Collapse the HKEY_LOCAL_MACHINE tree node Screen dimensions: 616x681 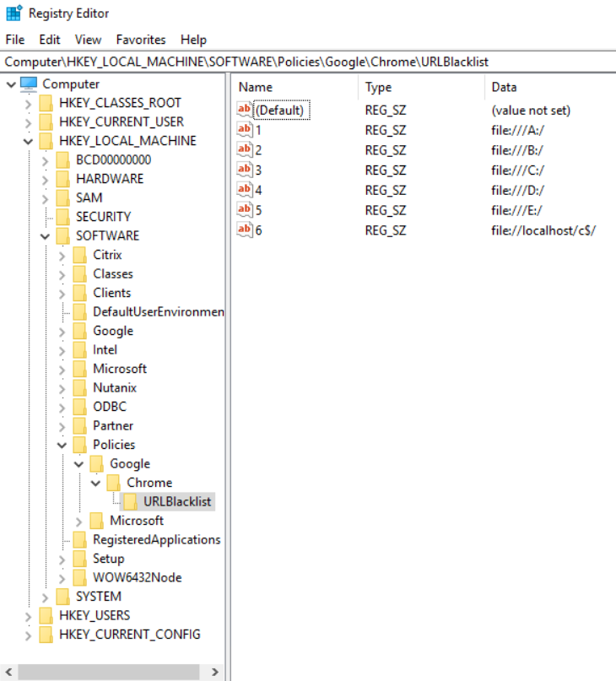[x=28, y=141]
